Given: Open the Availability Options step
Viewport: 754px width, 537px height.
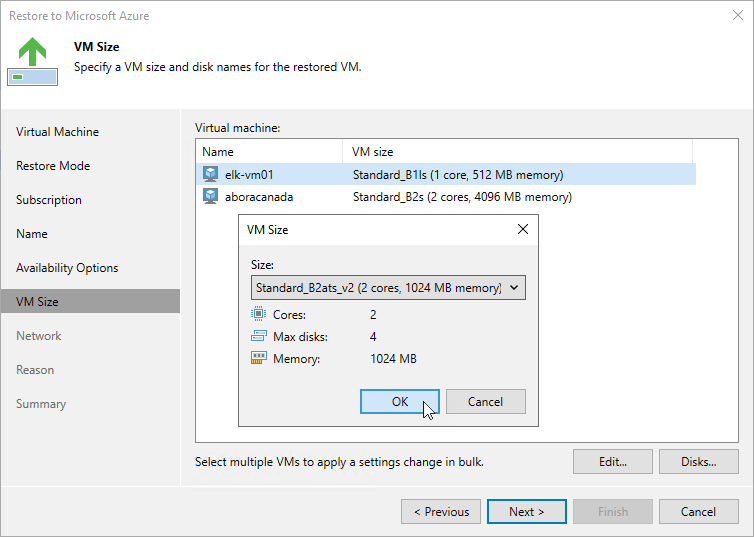Looking at the screenshot, I should click(67, 268).
